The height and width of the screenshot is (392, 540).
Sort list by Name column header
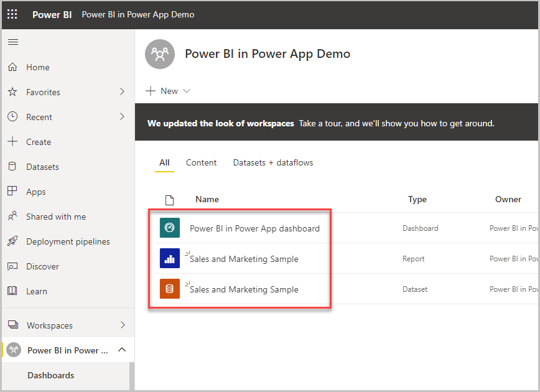(x=207, y=199)
